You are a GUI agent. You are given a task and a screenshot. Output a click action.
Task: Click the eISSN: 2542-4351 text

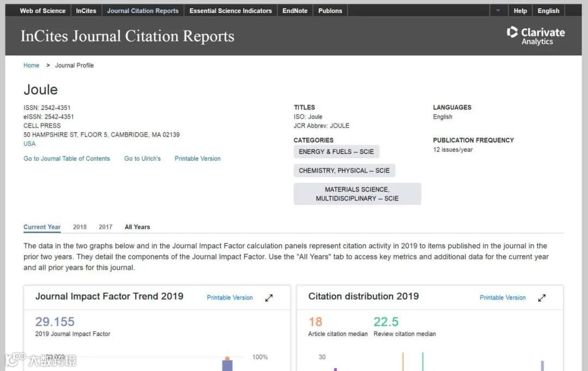coord(49,116)
